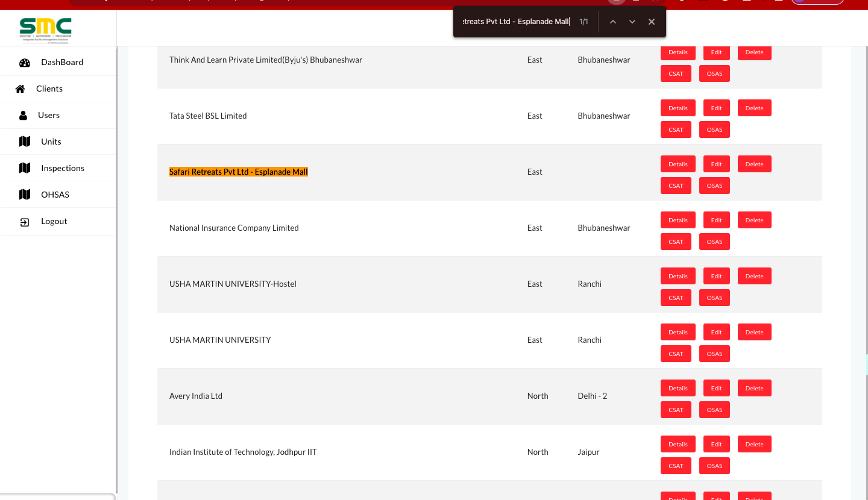Screen dimensions: 868x500
Task: Click the OHSAS map icon
Action: pyautogui.click(x=25, y=195)
